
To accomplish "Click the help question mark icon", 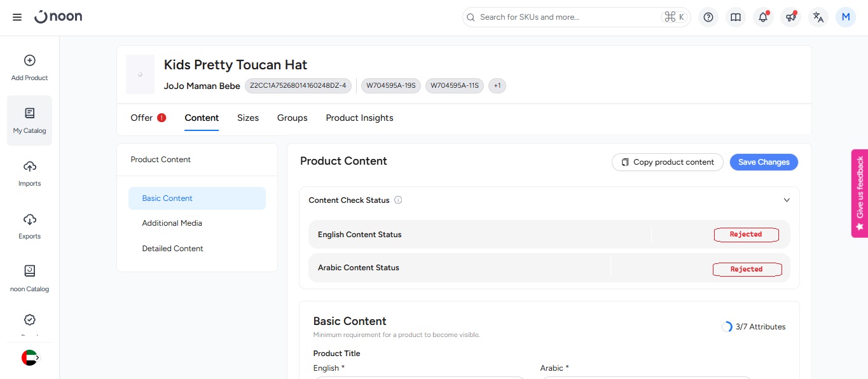I will tap(708, 17).
